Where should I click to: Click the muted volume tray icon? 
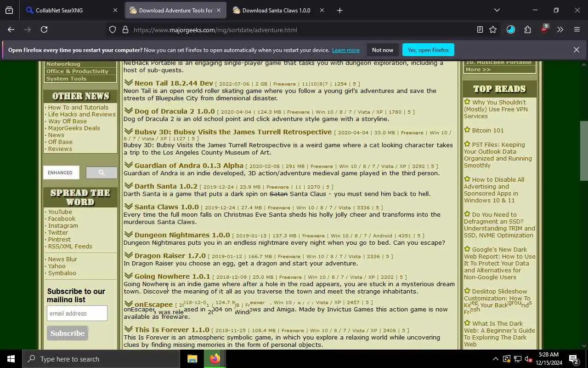coord(528,359)
